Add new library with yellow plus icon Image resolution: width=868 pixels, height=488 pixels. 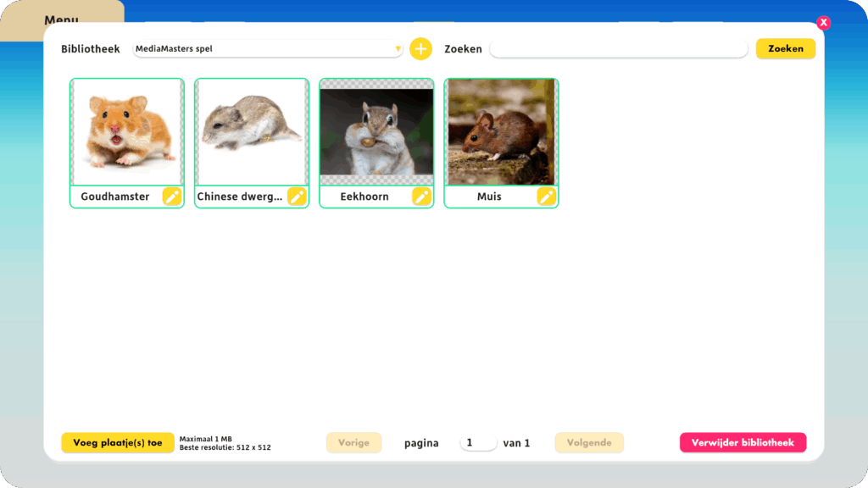pos(420,49)
